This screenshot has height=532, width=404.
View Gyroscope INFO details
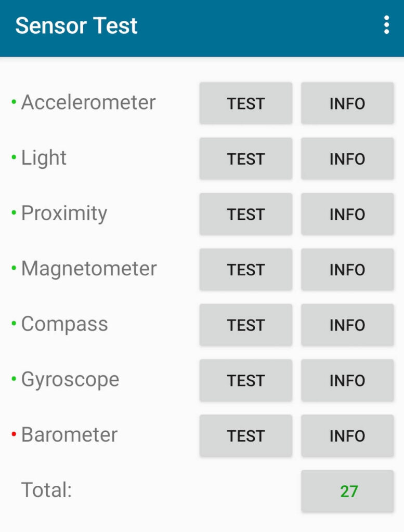347,380
